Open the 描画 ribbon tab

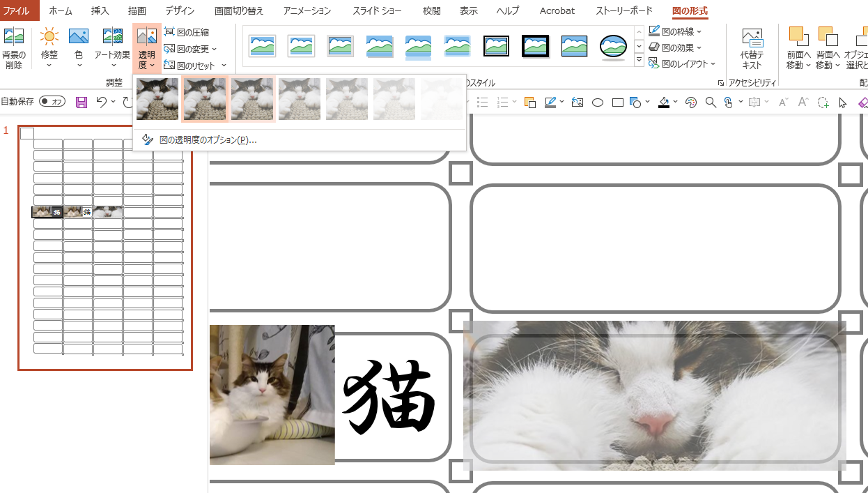click(137, 10)
